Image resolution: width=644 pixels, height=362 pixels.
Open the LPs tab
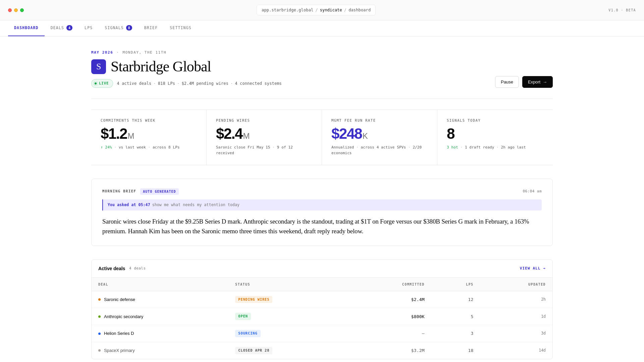click(89, 28)
